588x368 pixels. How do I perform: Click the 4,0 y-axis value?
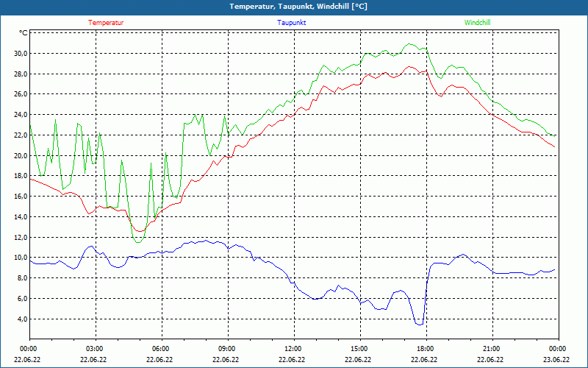click(23, 319)
